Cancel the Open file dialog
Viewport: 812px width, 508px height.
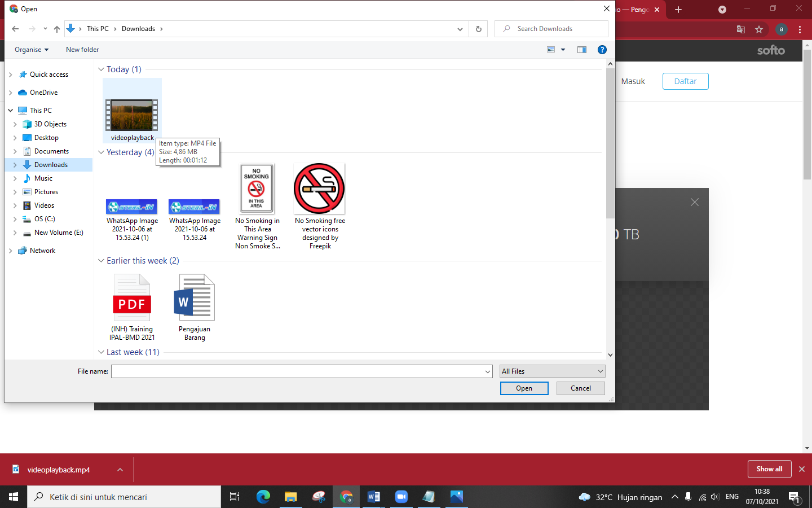coord(581,388)
